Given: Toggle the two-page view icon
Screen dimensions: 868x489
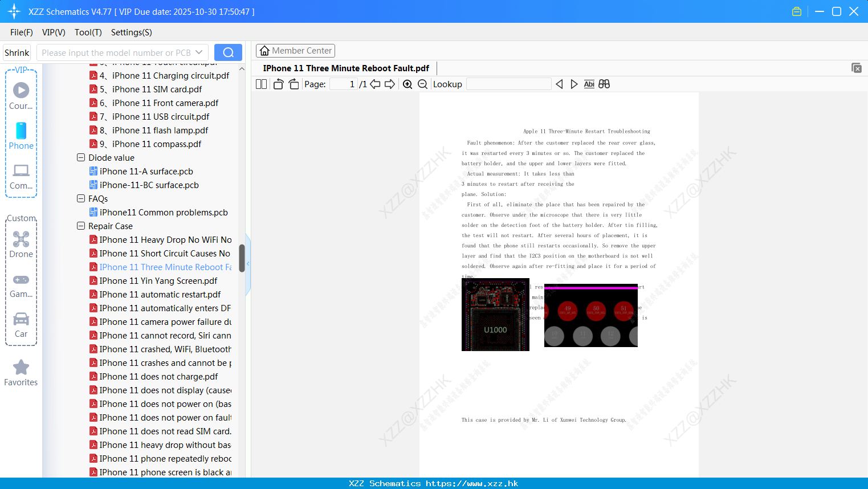Looking at the screenshot, I should click(262, 84).
